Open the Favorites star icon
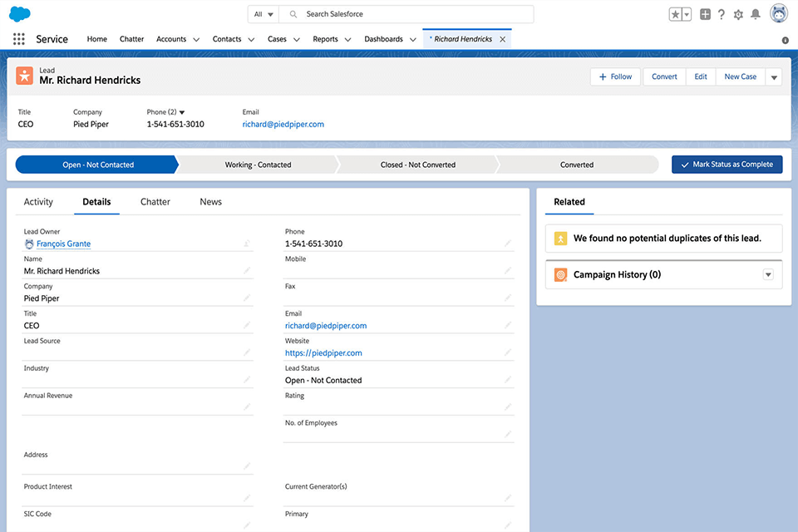 tap(675, 14)
